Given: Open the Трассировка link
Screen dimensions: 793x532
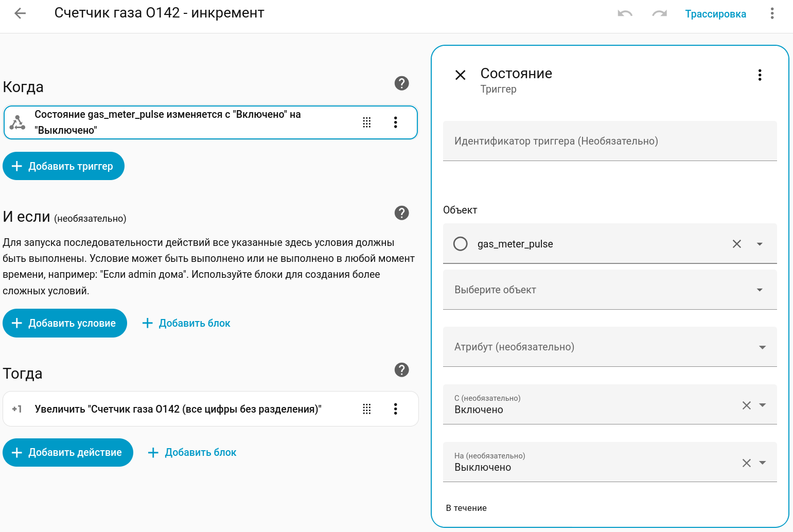Looking at the screenshot, I should pyautogui.click(x=715, y=14).
